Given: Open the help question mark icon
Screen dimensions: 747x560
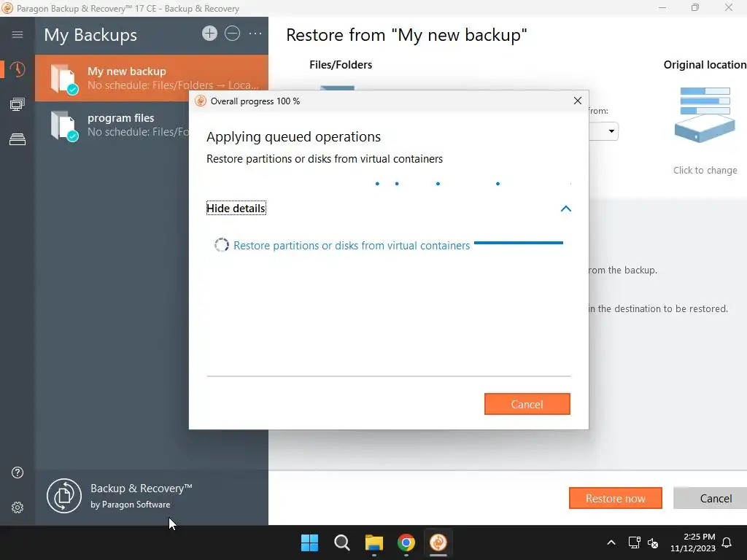Looking at the screenshot, I should click(x=18, y=472).
